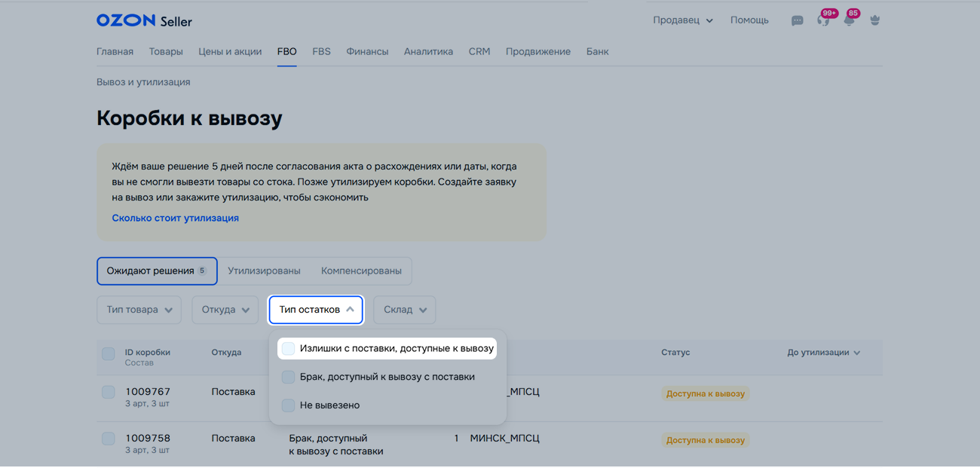
Task: Click the crown icon in header
Action: 874,21
